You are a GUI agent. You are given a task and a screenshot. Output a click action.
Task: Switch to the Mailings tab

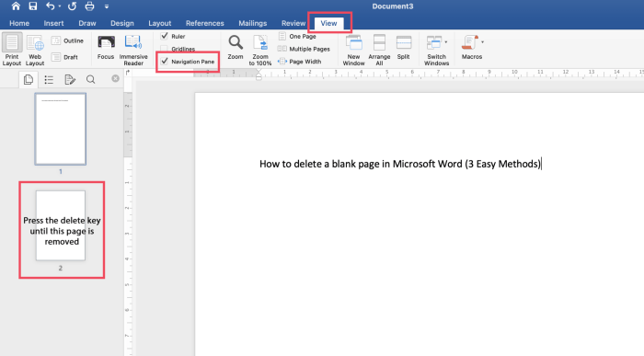(x=253, y=23)
